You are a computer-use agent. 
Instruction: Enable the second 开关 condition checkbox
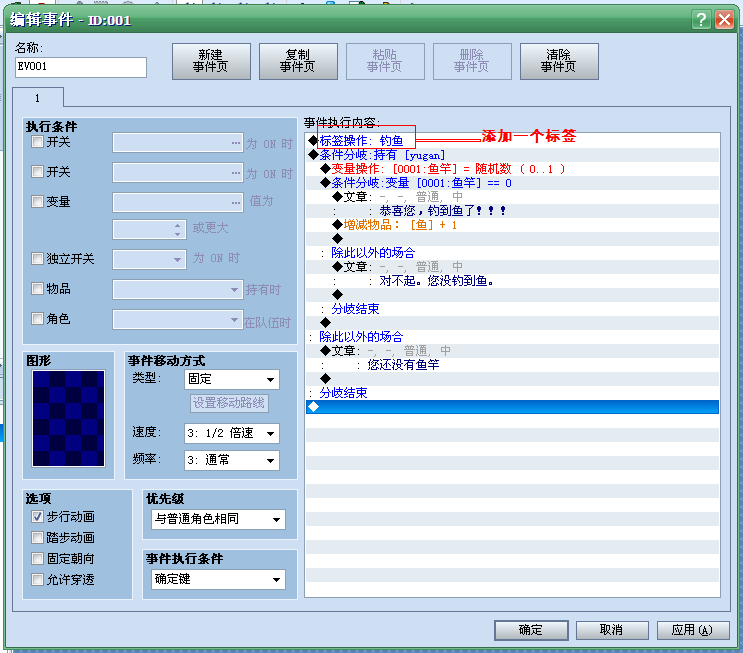[37, 171]
